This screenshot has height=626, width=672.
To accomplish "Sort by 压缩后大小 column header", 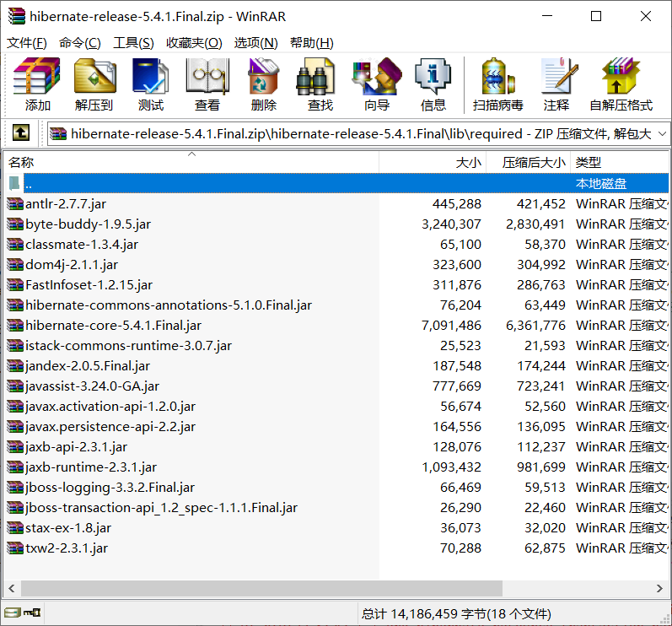I will click(x=528, y=162).
